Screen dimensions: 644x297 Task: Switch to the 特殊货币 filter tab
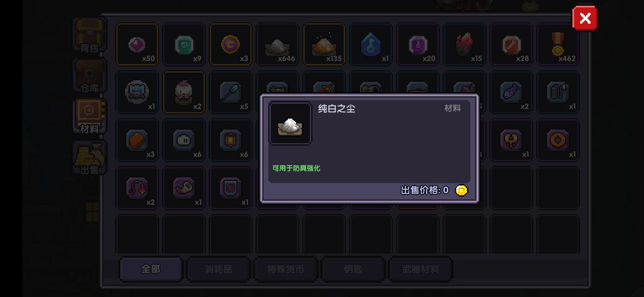tap(285, 269)
